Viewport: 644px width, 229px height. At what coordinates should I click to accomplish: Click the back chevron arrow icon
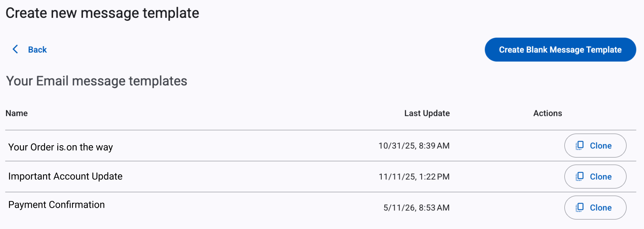coord(15,49)
